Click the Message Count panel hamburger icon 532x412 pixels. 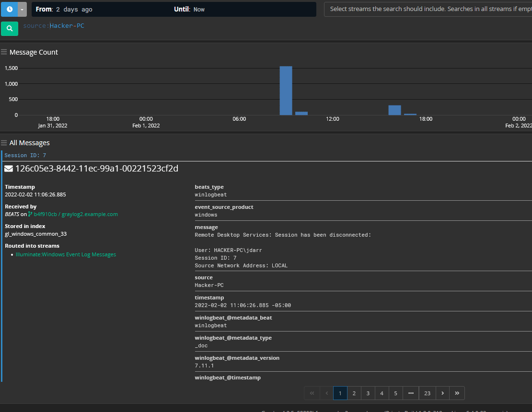[4, 51]
